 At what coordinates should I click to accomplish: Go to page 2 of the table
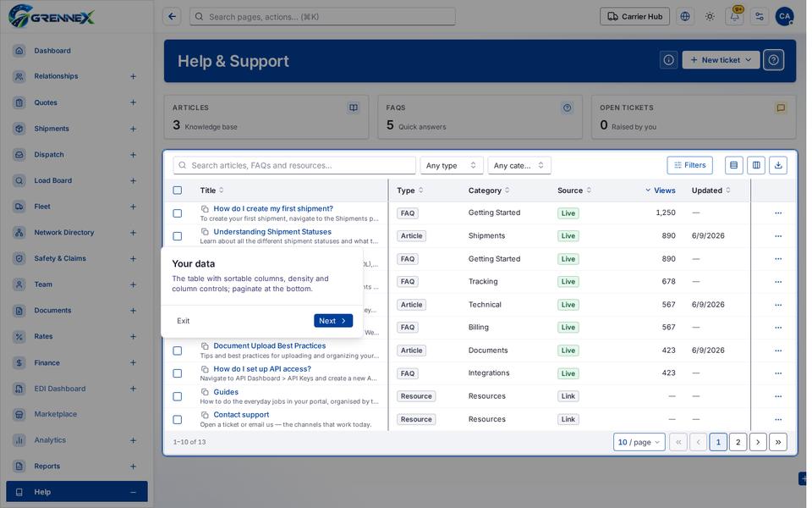(x=738, y=442)
